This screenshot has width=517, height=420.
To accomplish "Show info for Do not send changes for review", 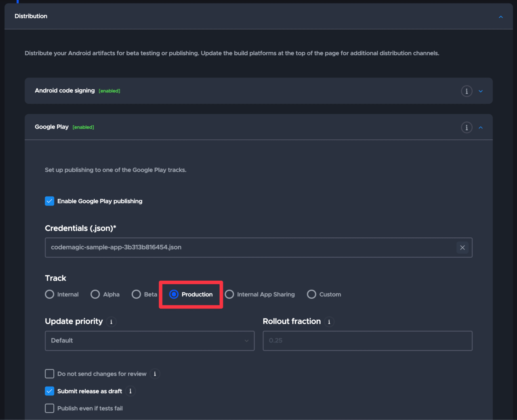I will tap(155, 374).
